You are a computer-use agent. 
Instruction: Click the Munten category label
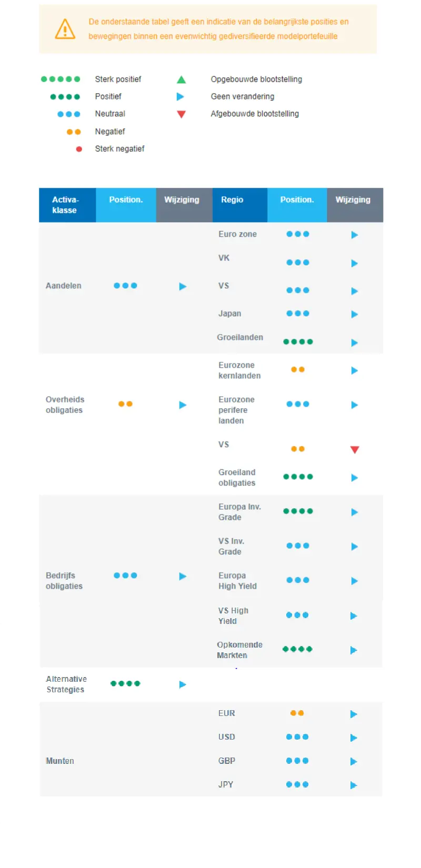click(x=60, y=761)
